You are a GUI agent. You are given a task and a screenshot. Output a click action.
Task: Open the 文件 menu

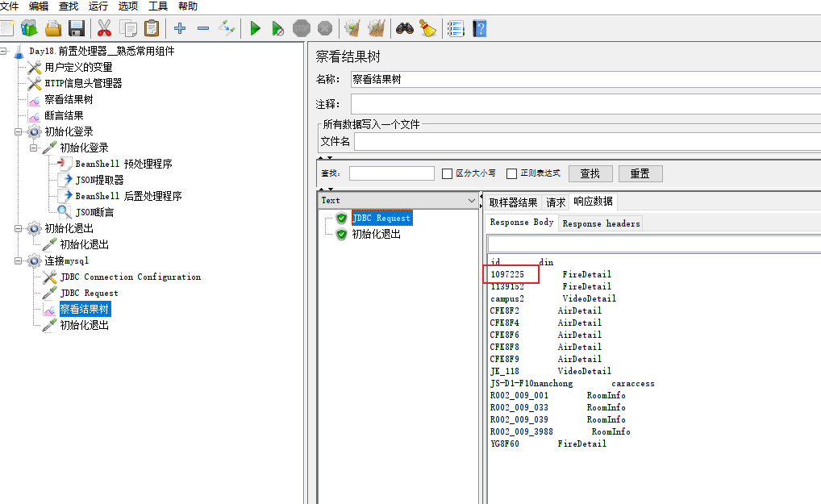(10, 6)
